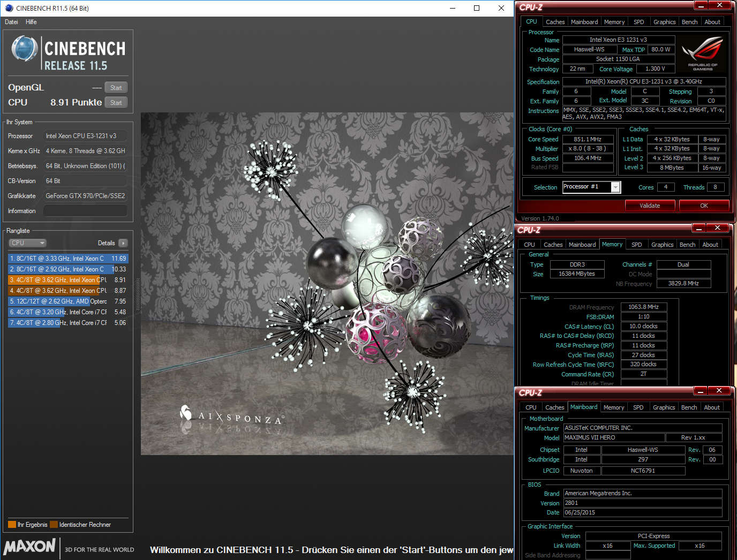
Task: Click the Information input field
Action: [x=85, y=211]
